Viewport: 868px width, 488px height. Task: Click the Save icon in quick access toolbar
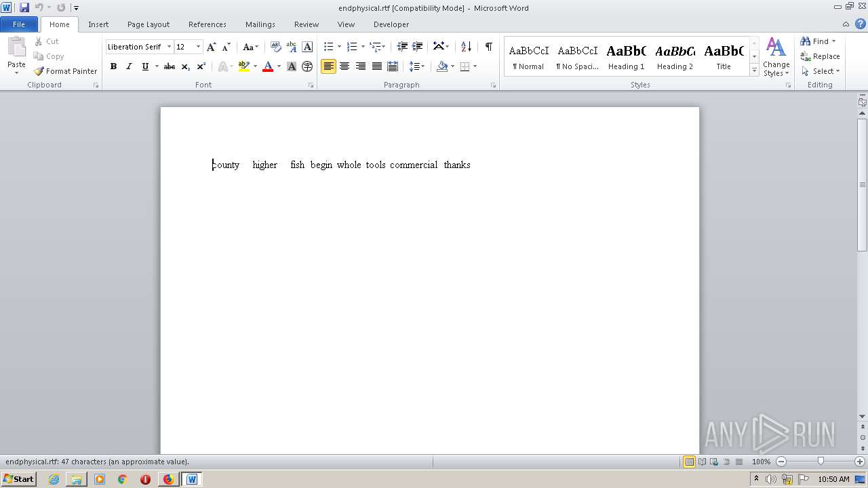pyautogui.click(x=24, y=7)
